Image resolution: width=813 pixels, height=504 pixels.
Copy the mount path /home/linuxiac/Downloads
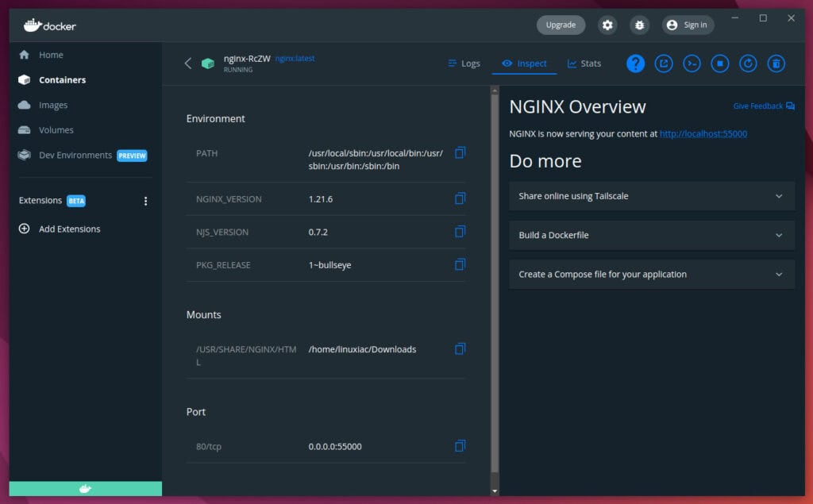(460, 349)
